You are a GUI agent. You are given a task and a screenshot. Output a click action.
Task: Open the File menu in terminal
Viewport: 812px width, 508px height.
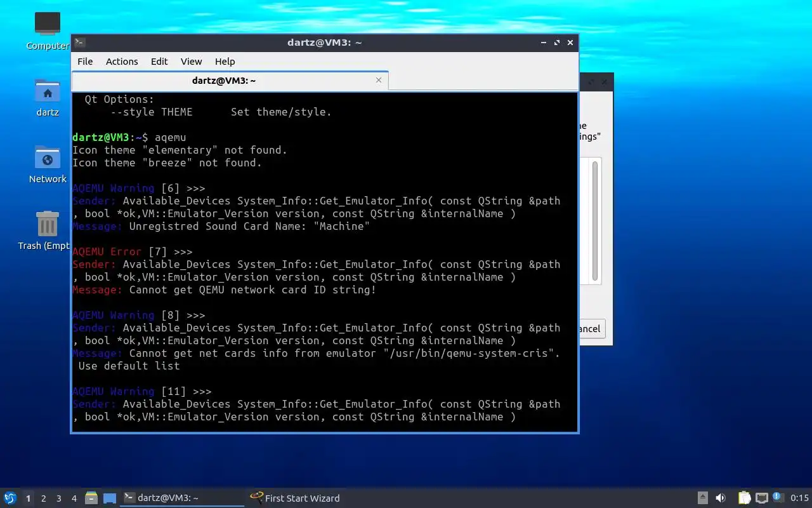pos(85,62)
